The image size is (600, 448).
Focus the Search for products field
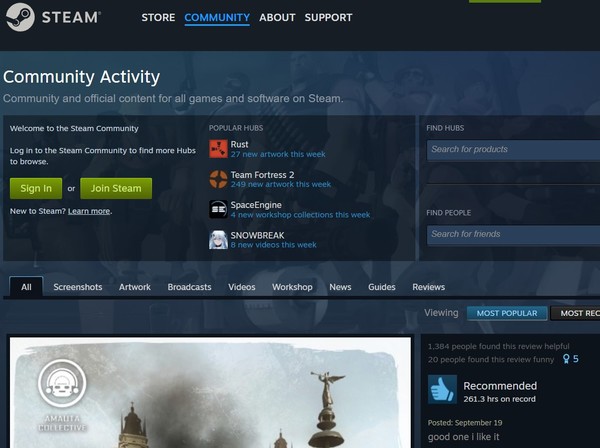pos(512,149)
